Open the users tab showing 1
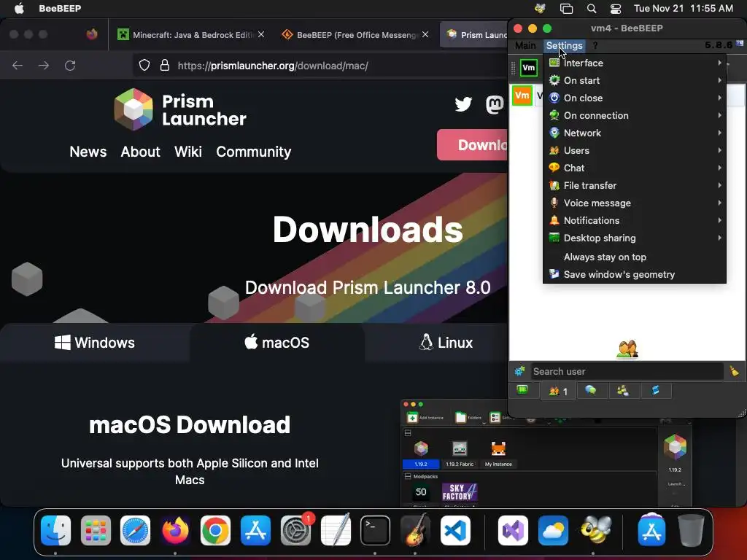This screenshot has width=747, height=560. point(558,391)
